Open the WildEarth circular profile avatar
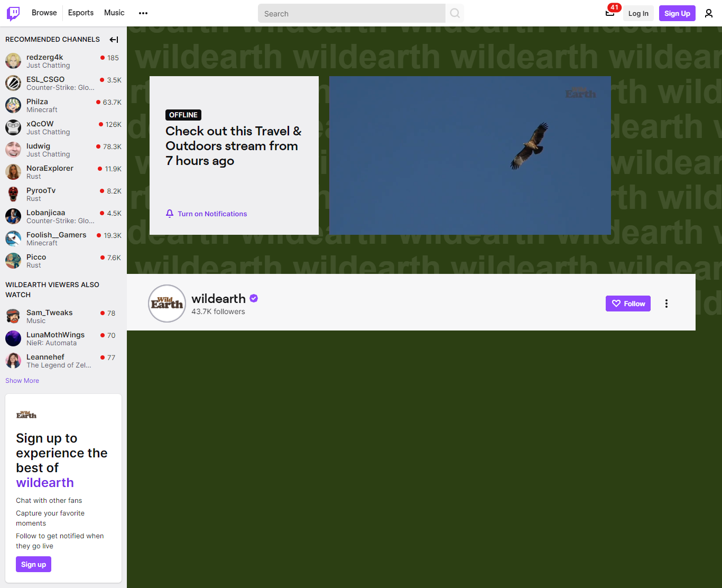 (x=167, y=304)
